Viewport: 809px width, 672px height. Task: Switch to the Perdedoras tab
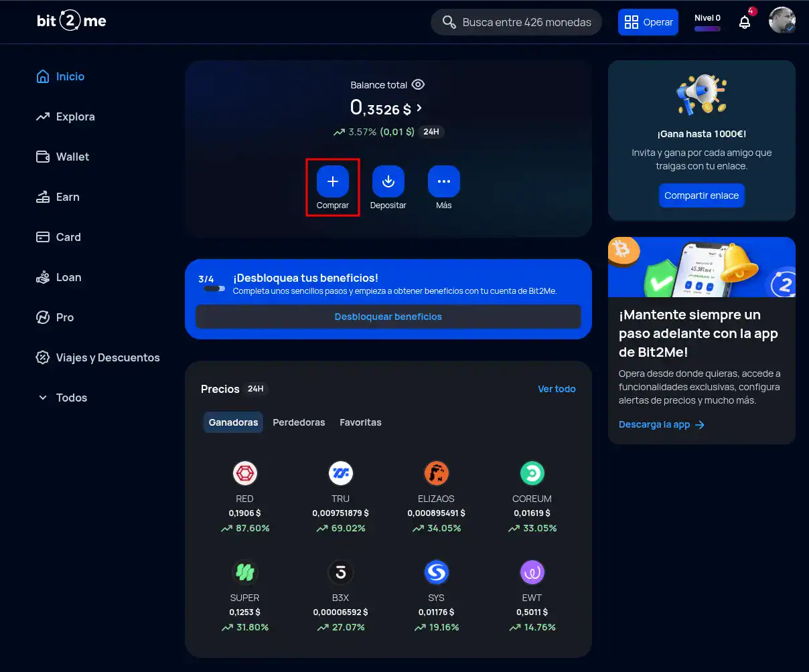pyautogui.click(x=299, y=422)
